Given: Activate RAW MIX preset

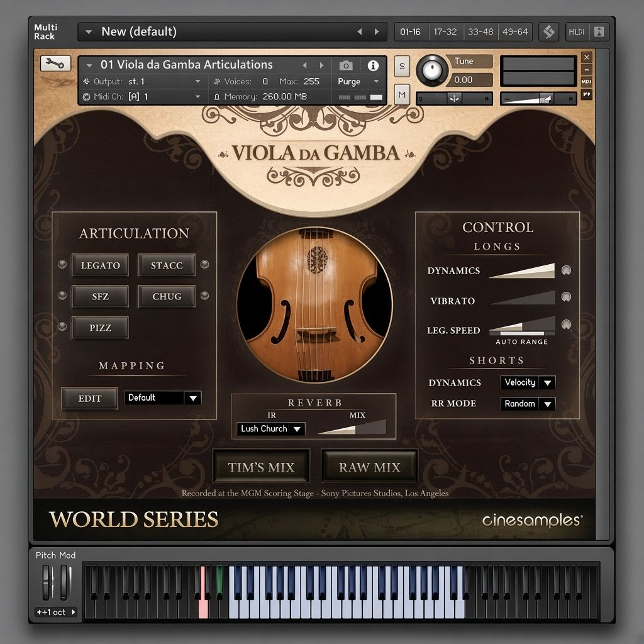Looking at the screenshot, I should [x=370, y=467].
